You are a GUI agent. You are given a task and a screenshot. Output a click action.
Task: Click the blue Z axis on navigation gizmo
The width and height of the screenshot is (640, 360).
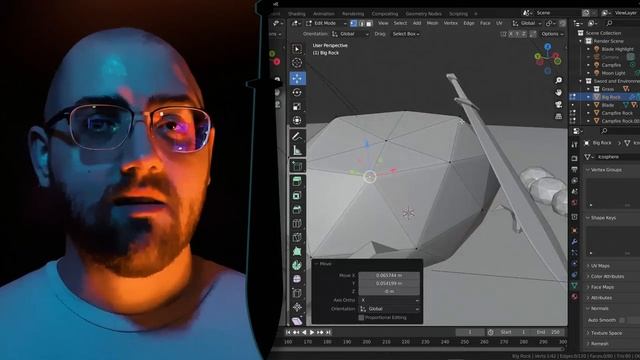pyautogui.click(x=548, y=47)
